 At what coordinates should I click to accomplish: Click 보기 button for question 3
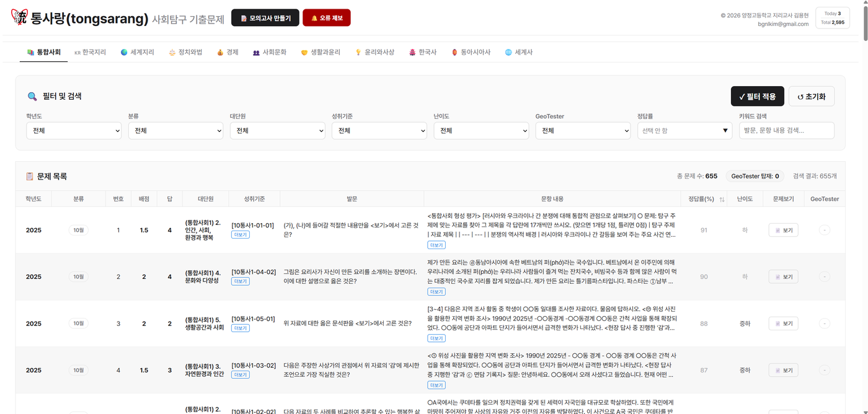[784, 324]
